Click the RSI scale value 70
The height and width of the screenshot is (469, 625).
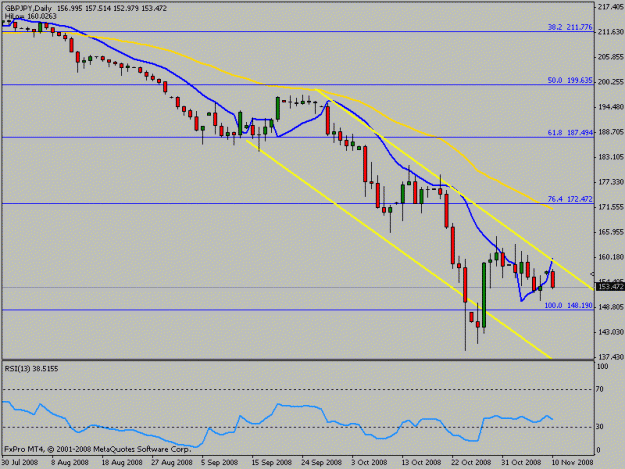[600, 389]
